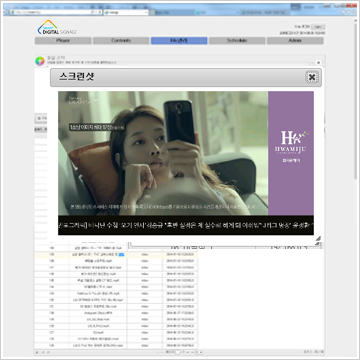Open the Player tab
Viewport: 360px width, 360px height.
coord(63,41)
